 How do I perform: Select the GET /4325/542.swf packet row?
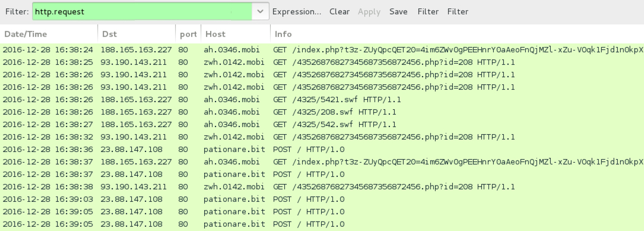pos(322,125)
